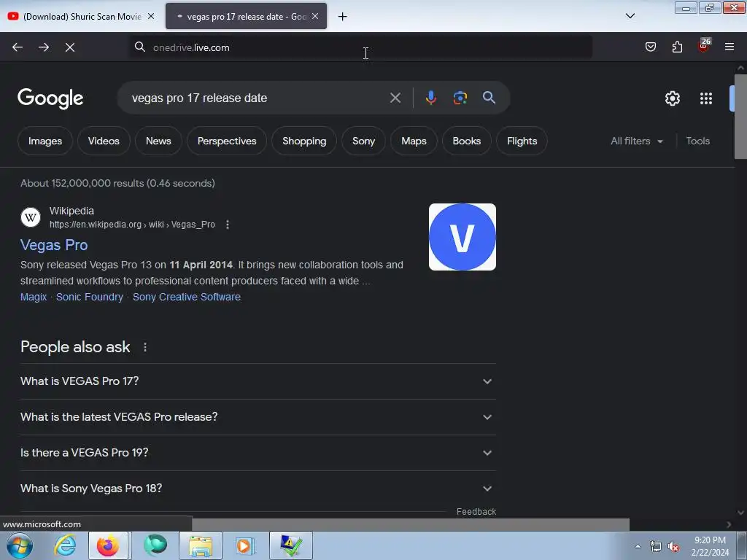This screenshot has width=747, height=560.
Task: Open the Firefox hamburger menu
Action: [x=729, y=47]
